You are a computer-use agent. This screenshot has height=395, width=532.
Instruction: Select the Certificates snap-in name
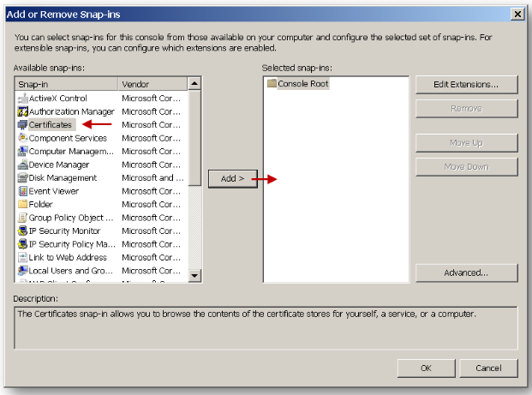pos(51,125)
